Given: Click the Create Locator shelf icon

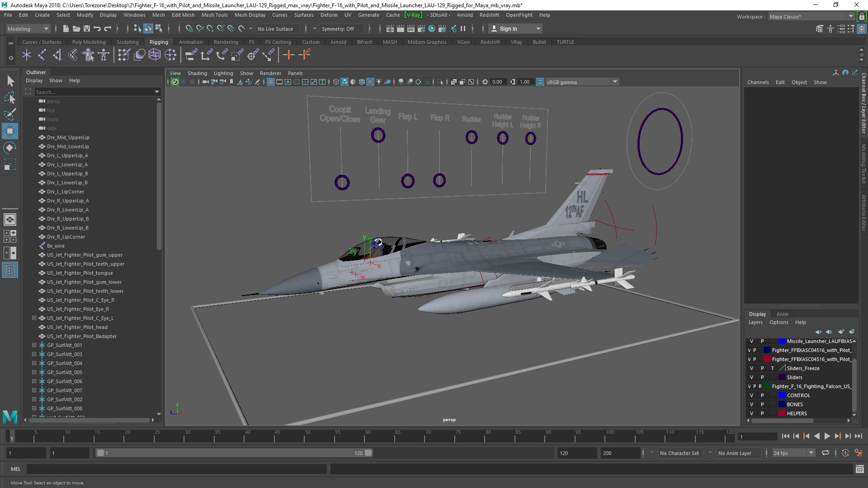Looking at the screenshot, I should (26, 55).
